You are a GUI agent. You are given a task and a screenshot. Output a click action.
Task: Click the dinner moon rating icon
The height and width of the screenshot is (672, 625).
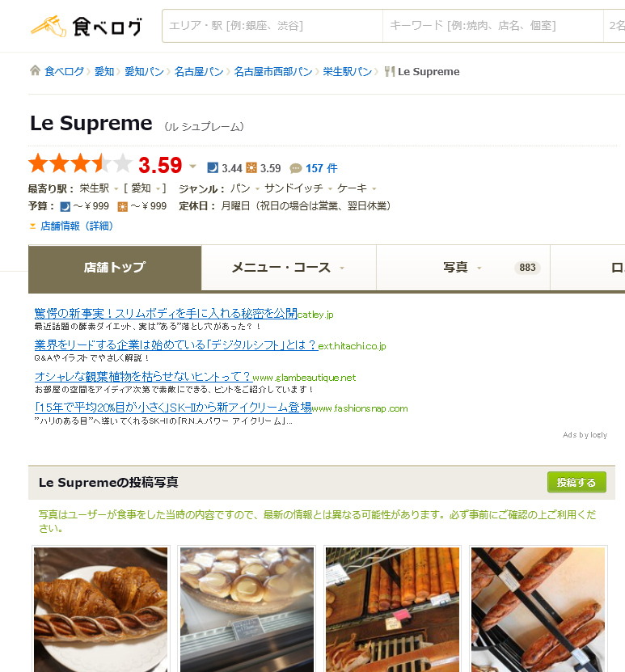[x=213, y=167]
